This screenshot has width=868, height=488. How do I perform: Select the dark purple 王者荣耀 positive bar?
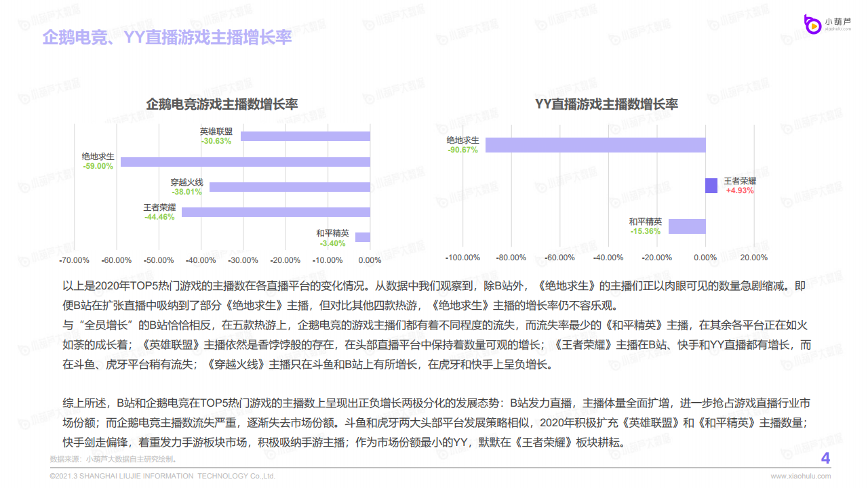(711, 186)
